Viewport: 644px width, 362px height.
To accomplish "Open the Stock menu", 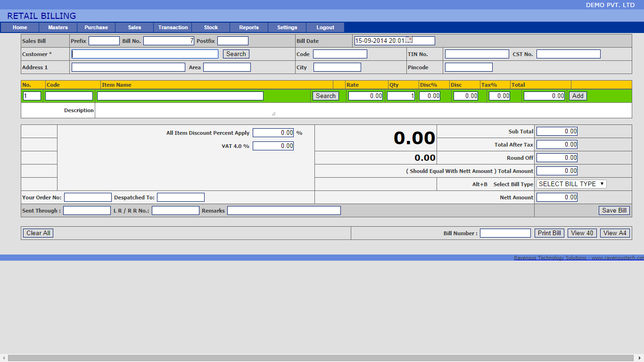I will coord(211,27).
